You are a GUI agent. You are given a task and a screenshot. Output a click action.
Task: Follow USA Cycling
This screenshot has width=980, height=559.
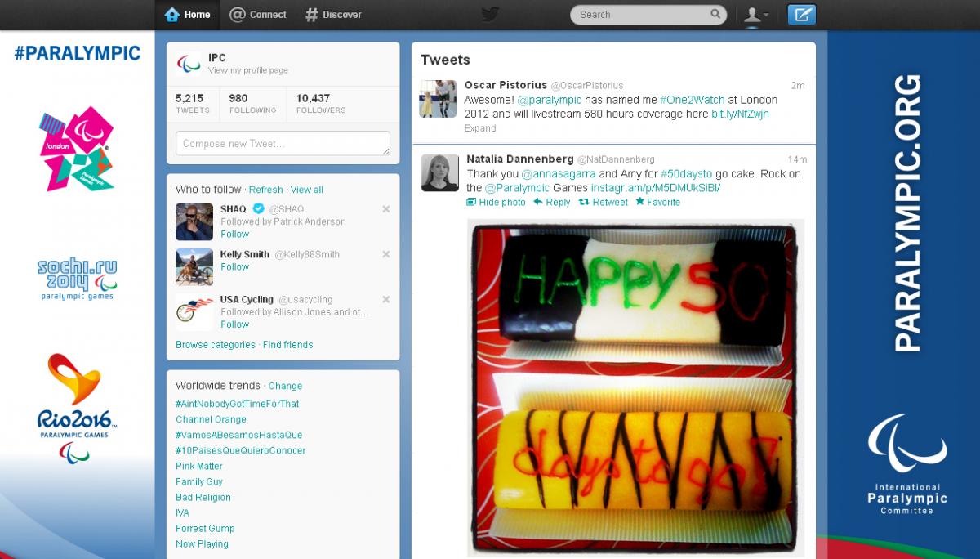point(234,324)
